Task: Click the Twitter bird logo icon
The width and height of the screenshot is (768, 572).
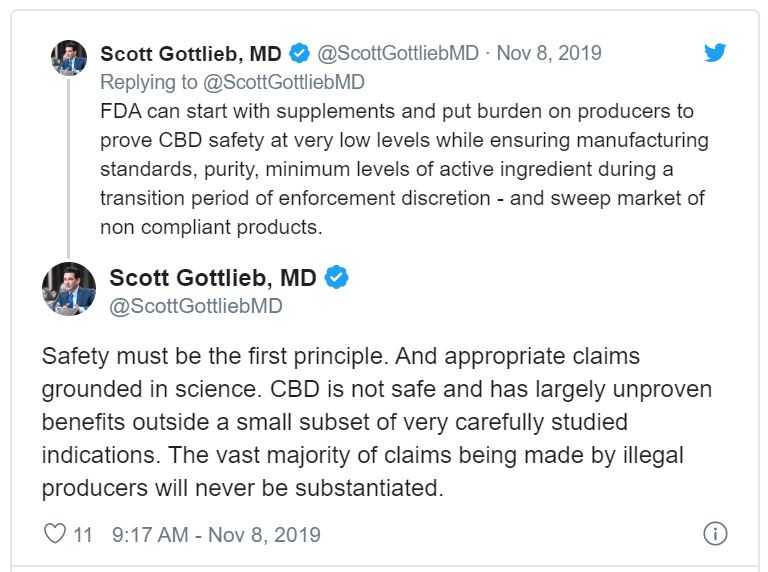Action: click(715, 52)
